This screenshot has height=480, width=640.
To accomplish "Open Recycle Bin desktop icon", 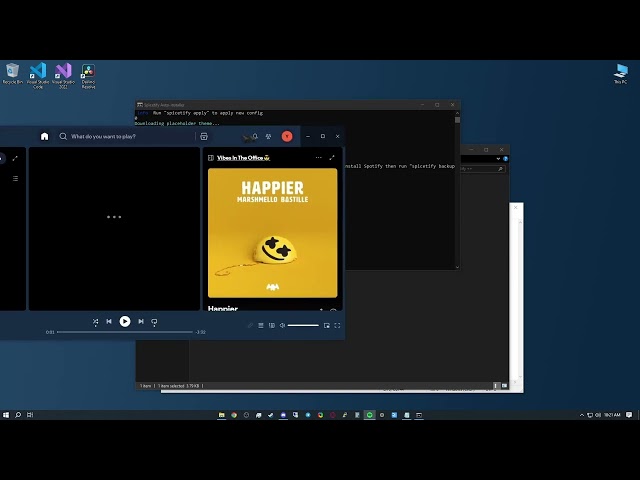I will (x=13, y=74).
